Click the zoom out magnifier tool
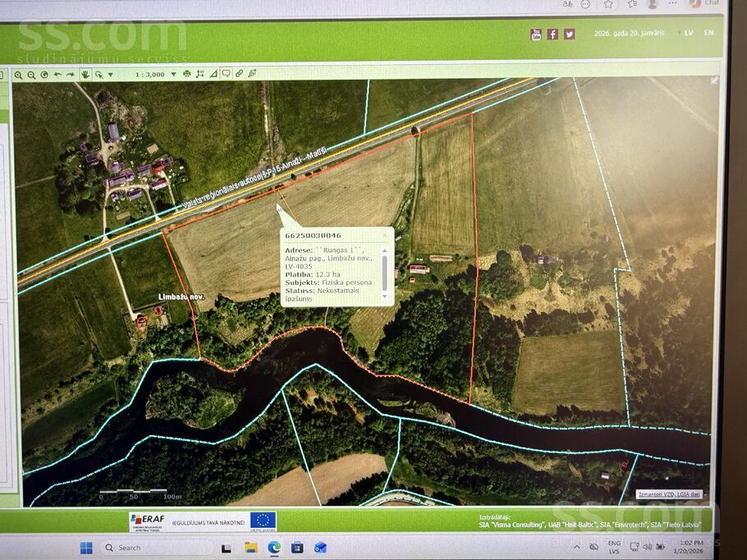 coord(32,75)
